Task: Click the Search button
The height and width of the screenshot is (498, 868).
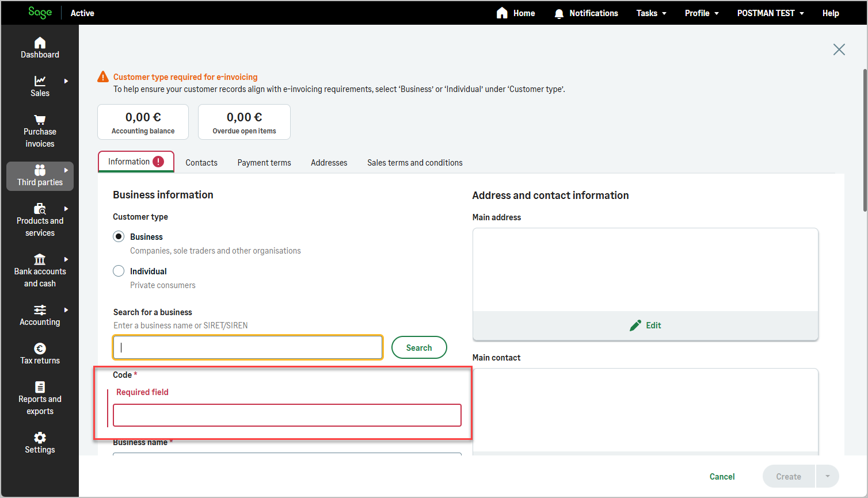Action: pos(419,347)
